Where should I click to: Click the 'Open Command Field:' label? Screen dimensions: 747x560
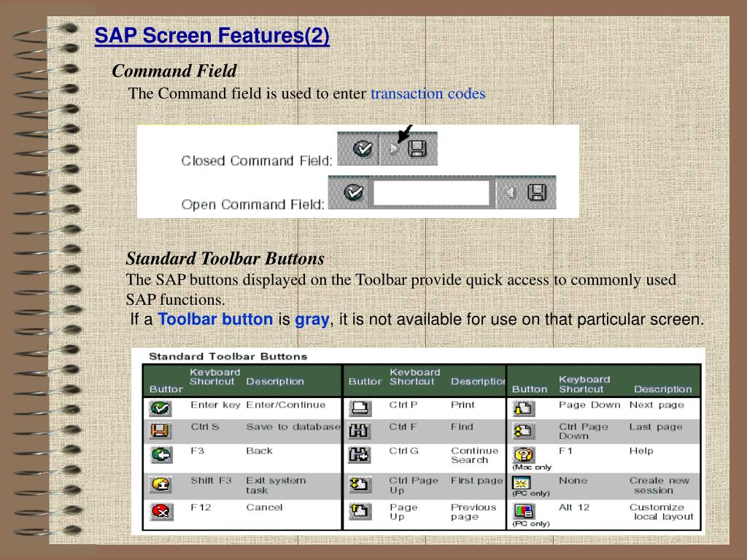pyautogui.click(x=253, y=205)
